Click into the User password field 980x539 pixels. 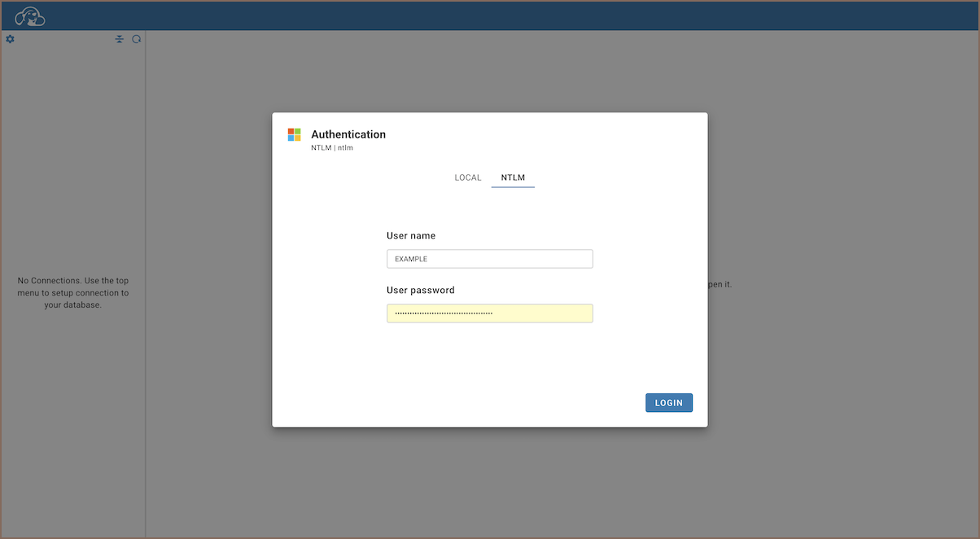(489, 313)
